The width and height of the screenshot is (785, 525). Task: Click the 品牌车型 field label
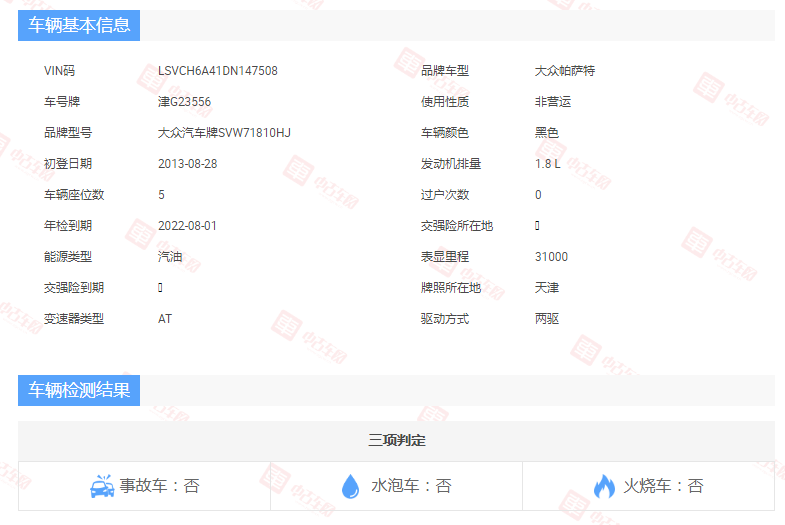[x=445, y=71]
